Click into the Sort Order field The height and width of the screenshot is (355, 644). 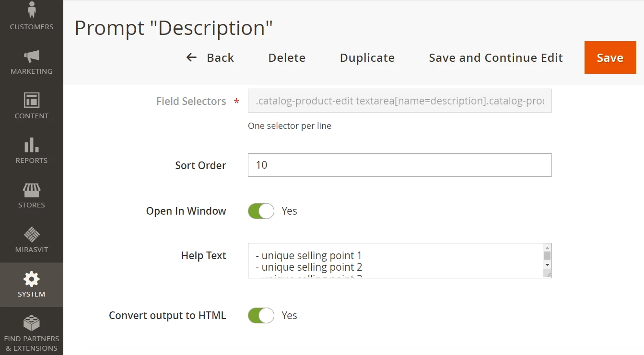[x=399, y=165]
